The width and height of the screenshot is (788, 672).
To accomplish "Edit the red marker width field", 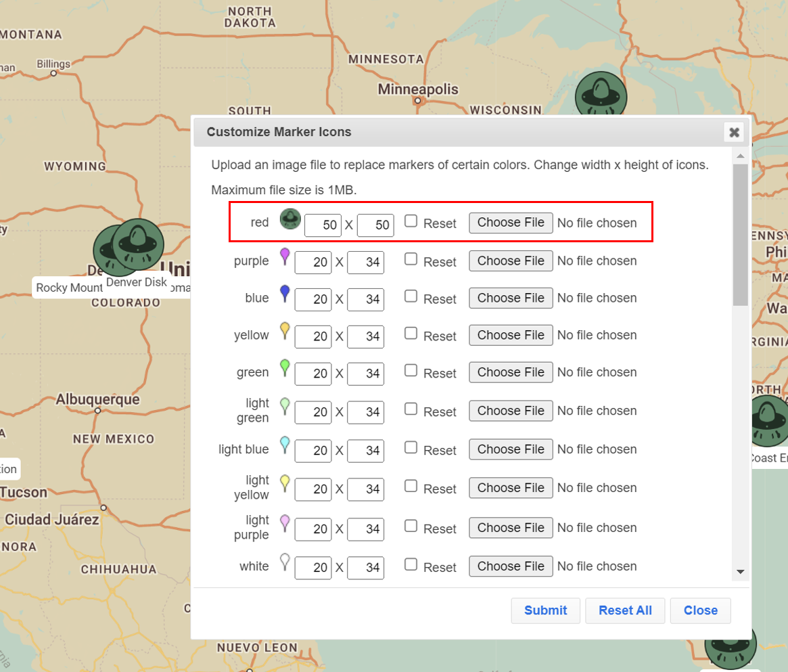I will [x=323, y=225].
